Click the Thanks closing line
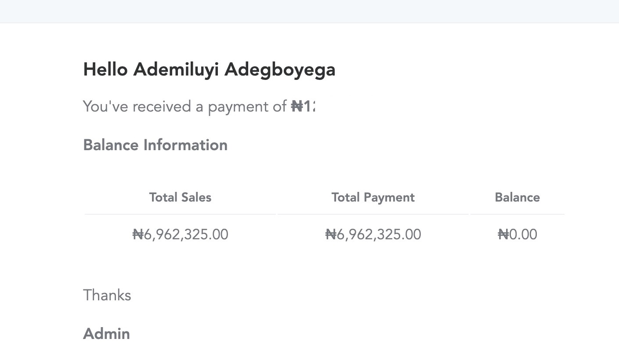This screenshot has height=364, width=619. point(107,296)
